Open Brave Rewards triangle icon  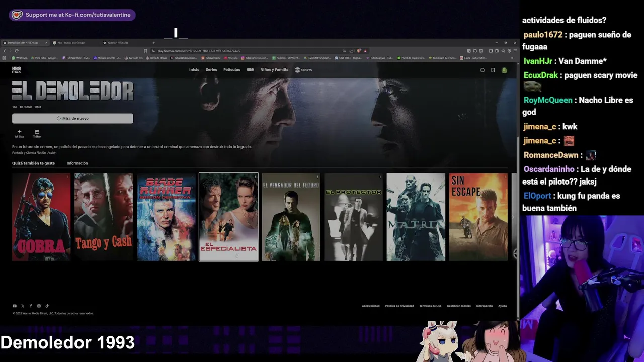pyautogui.click(x=365, y=51)
